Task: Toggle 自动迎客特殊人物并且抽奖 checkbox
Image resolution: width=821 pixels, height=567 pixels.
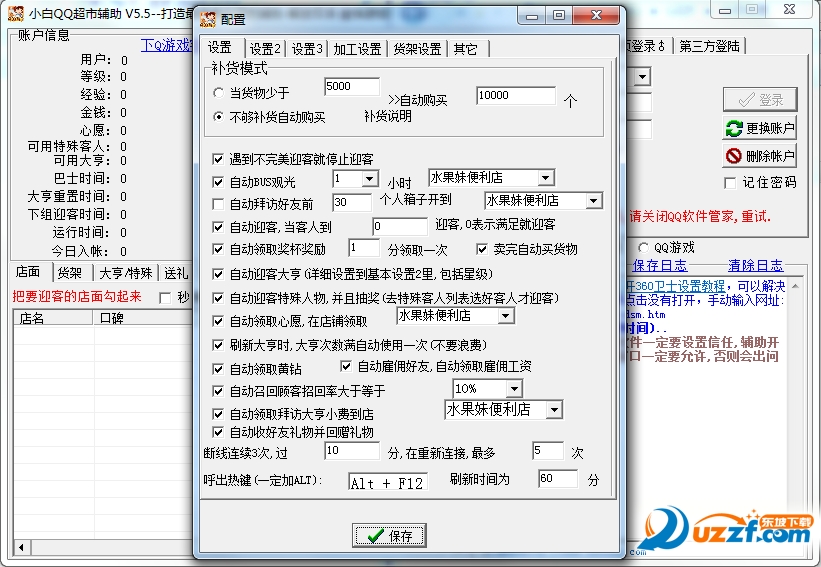Action: [218, 298]
